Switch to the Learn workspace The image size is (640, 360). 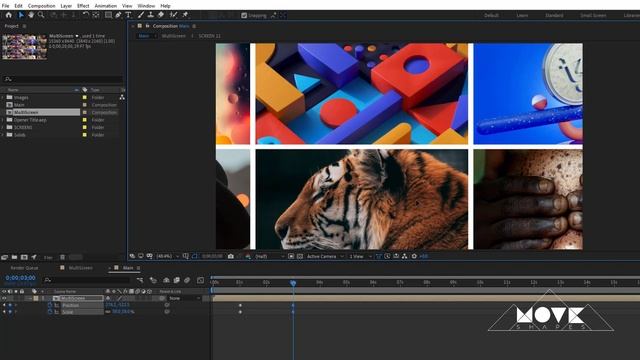click(522, 16)
